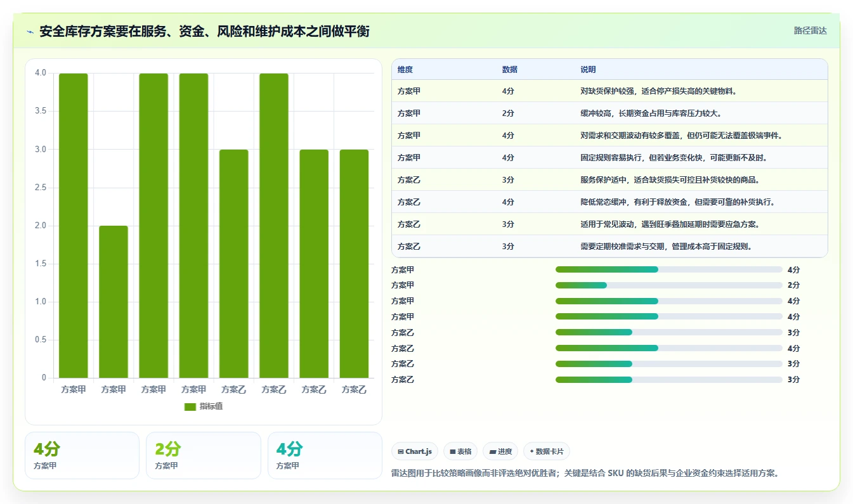
Task: Click the 3.5 y-axis label
Action: (41, 111)
